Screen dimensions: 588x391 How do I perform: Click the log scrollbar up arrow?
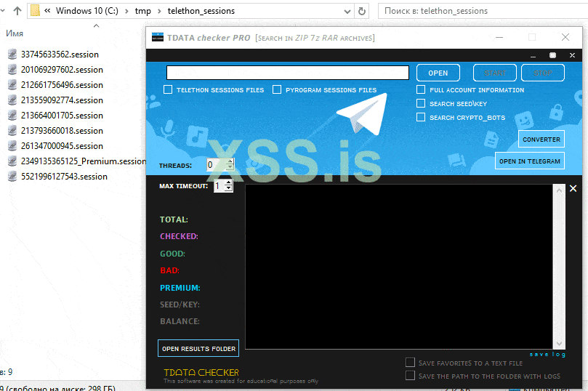pyautogui.click(x=559, y=190)
